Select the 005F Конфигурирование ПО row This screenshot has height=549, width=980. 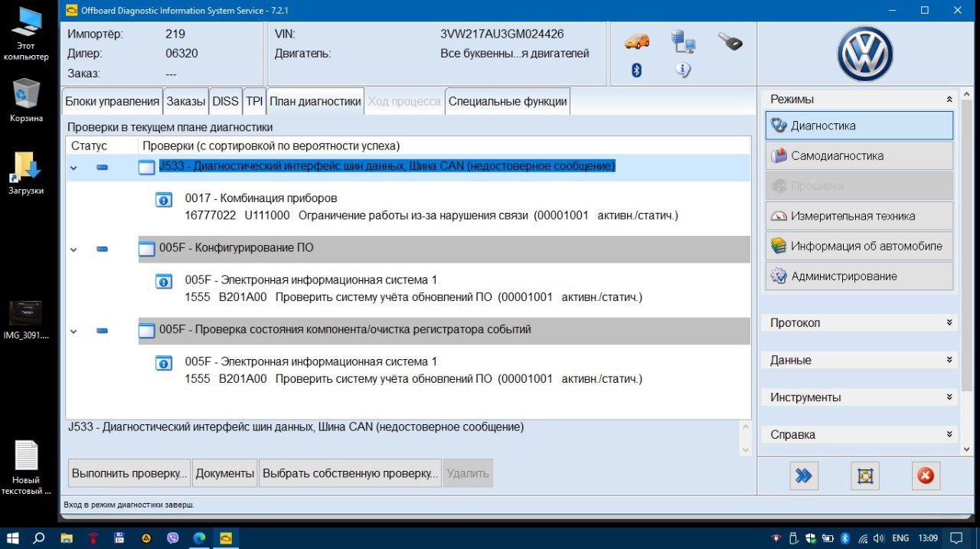pos(444,248)
